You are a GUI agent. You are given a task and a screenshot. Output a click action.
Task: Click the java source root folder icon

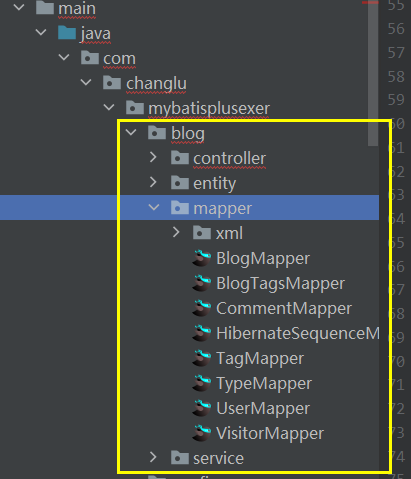pyautogui.click(x=67, y=33)
